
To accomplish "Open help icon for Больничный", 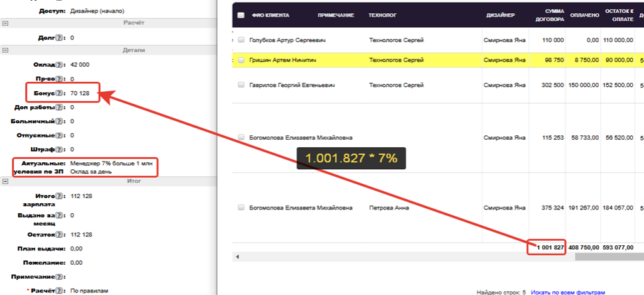I will tap(60, 121).
